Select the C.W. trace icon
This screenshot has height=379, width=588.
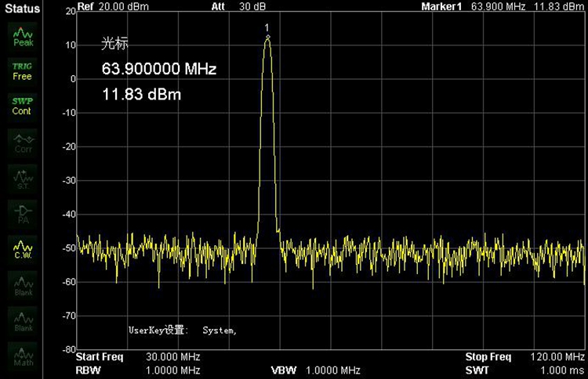(x=23, y=249)
